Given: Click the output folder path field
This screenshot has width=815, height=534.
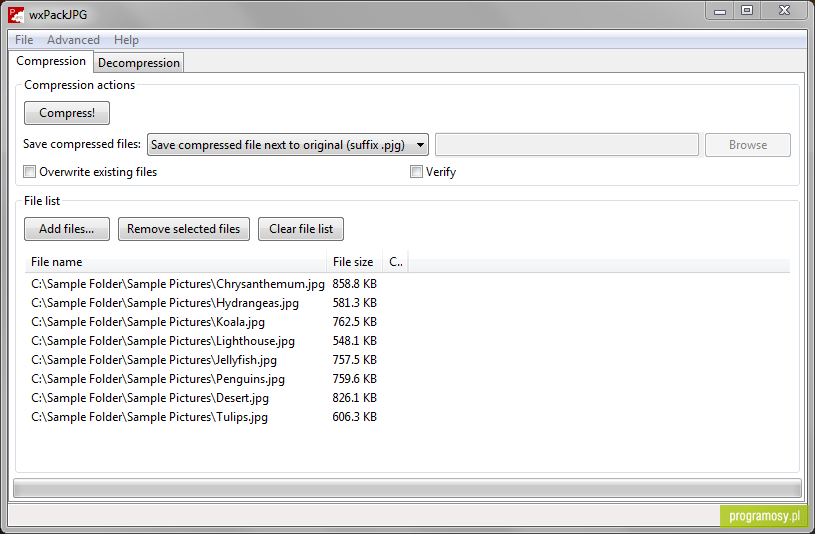Looking at the screenshot, I should pyautogui.click(x=567, y=145).
